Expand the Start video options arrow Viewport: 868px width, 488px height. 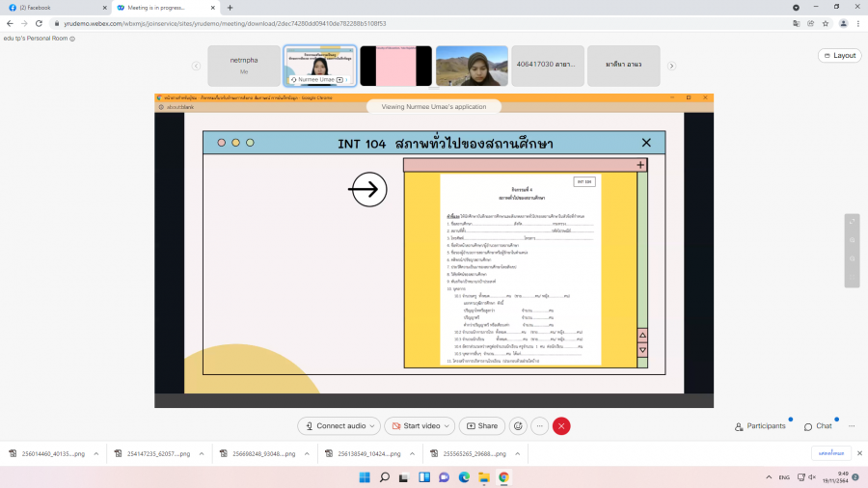(448, 425)
